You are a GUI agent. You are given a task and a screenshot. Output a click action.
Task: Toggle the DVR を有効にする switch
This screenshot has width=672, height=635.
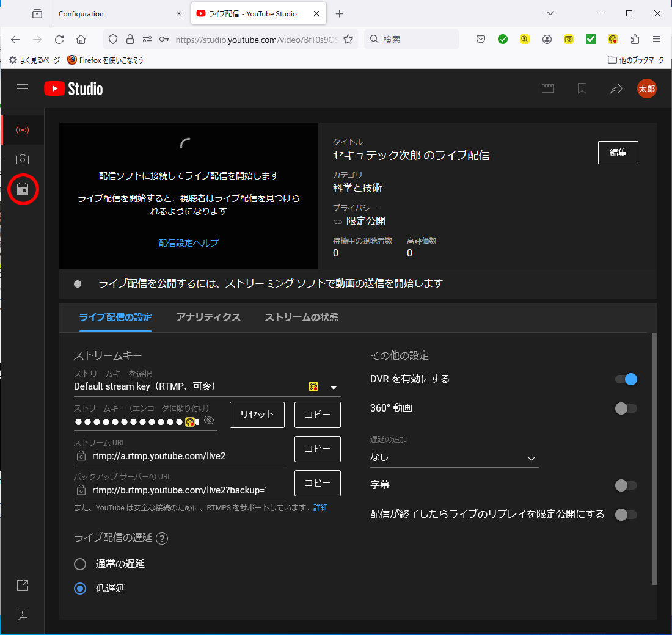[x=626, y=379]
